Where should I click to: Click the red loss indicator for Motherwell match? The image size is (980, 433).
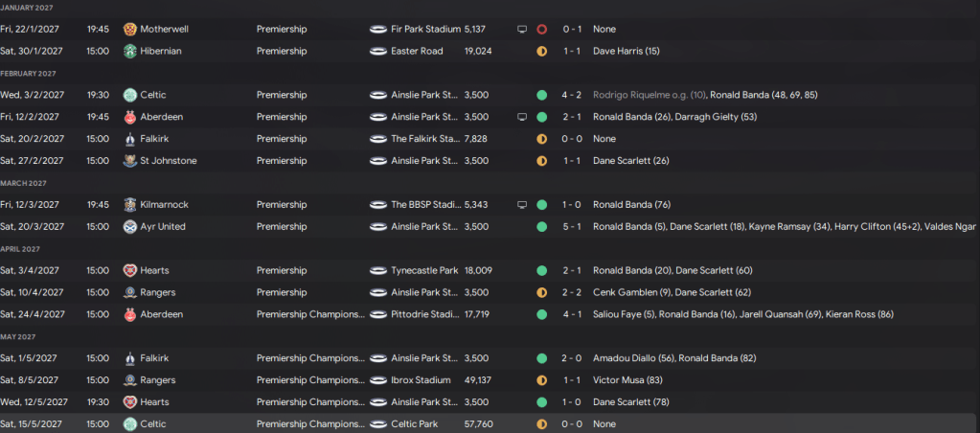pos(542,30)
